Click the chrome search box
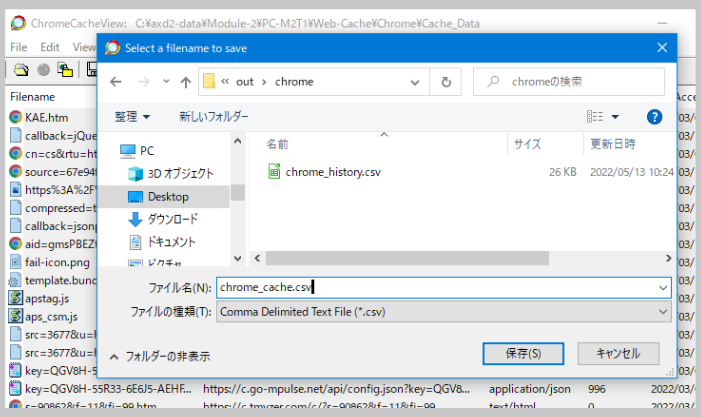 [x=569, y=82]
